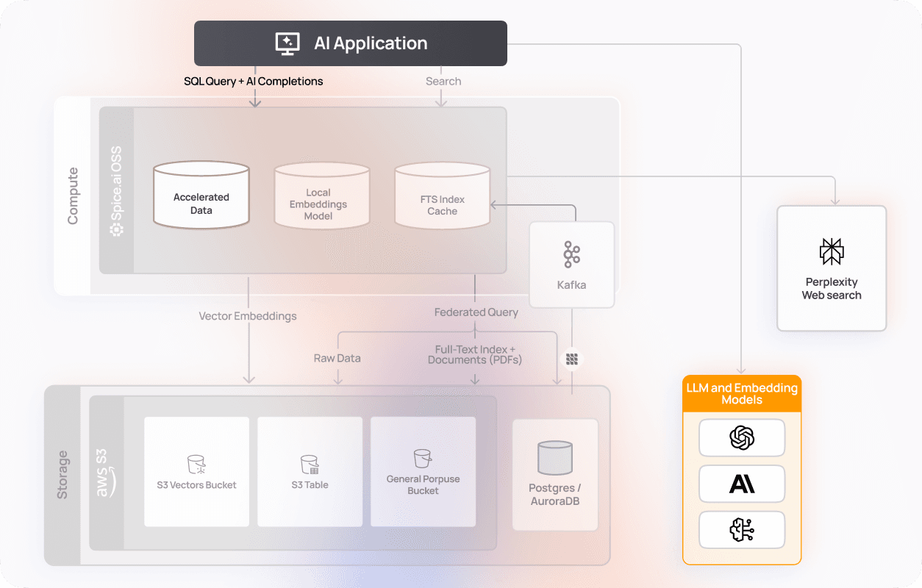Click the small grid icon below Kafka
Screen dimensions: 922x588
572,359
